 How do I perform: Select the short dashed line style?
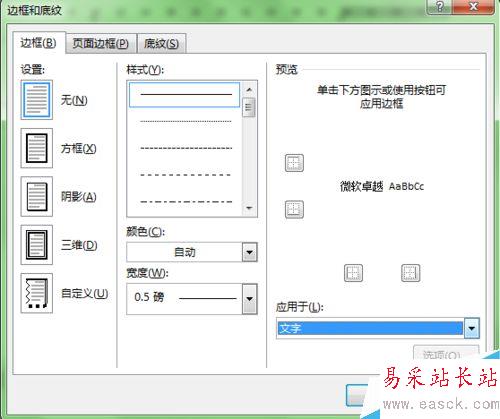186,148
